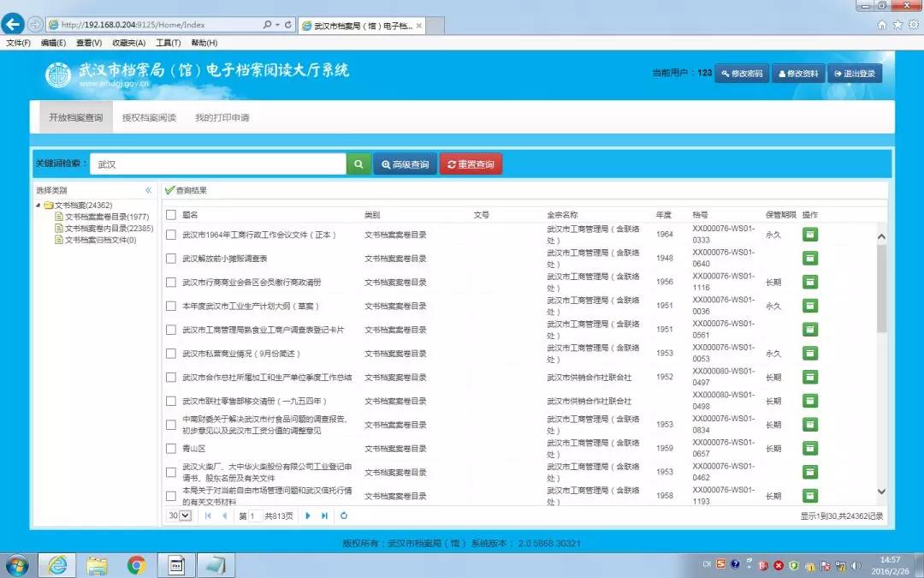Click the action icon for the 青山区 record
The height and width of the screenshot is (578, 924).
[x=809, y=449]
